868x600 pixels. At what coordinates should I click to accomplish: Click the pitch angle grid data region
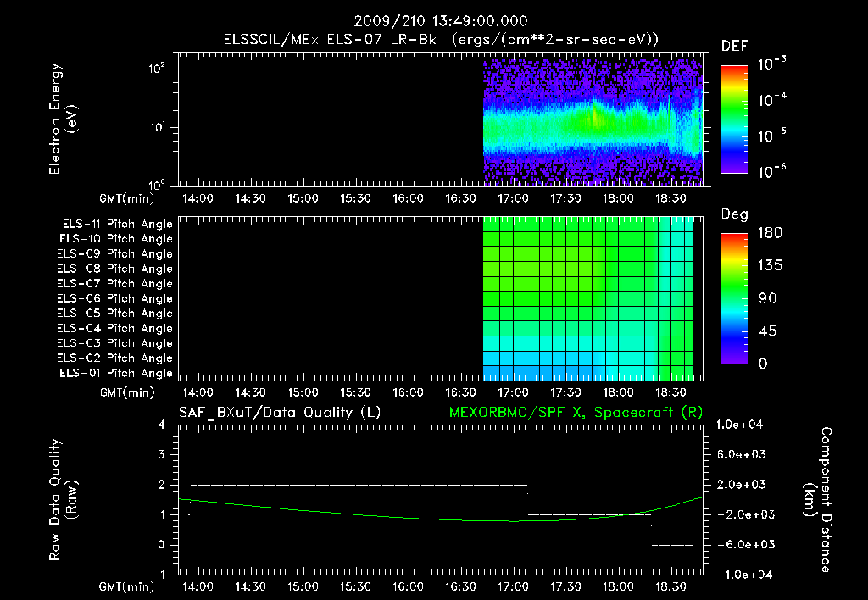[588, 298]
